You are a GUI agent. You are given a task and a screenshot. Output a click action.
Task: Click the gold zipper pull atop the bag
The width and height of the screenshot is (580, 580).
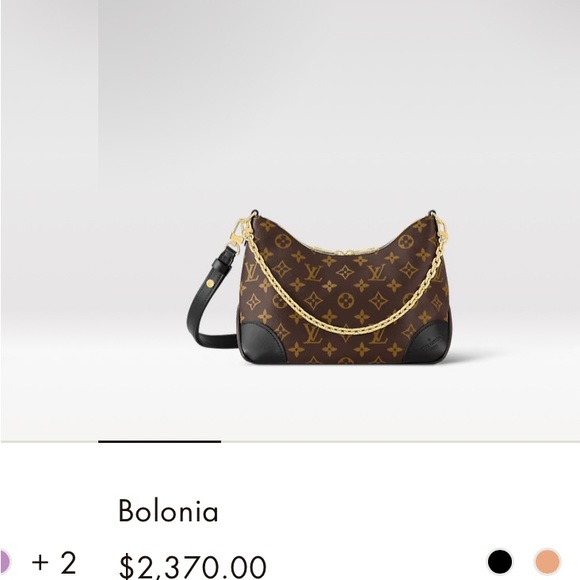[347, 252]
